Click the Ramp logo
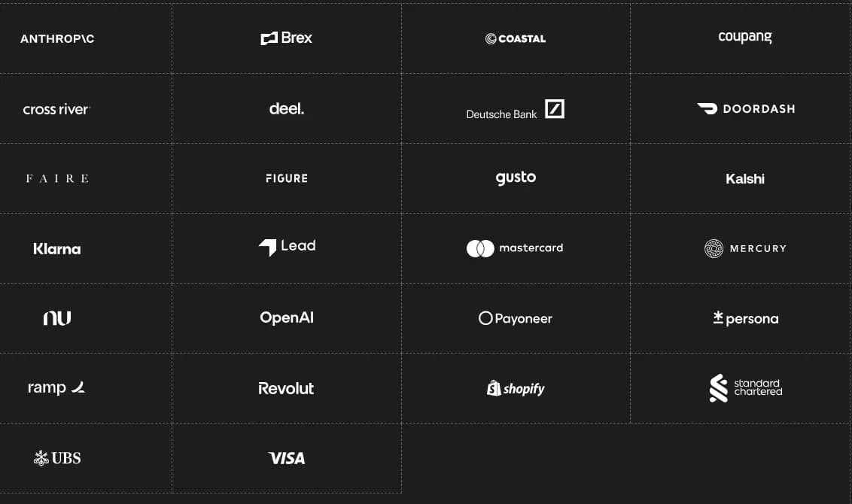 [x=57, y=388]
